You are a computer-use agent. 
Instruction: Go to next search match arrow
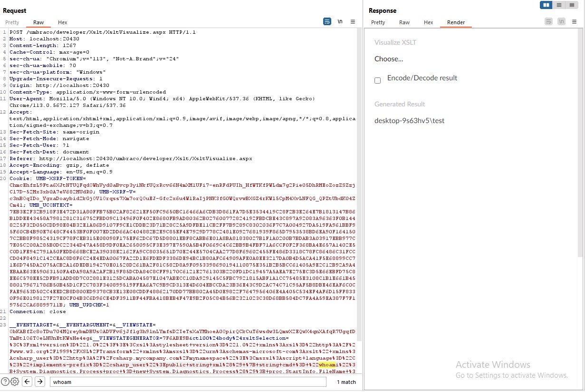coord(40,382)
